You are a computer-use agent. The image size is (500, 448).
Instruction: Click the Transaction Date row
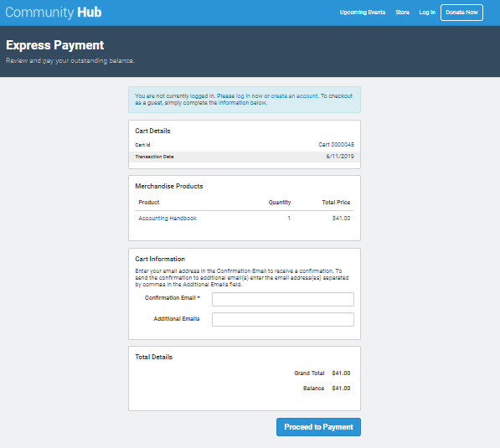245,157
